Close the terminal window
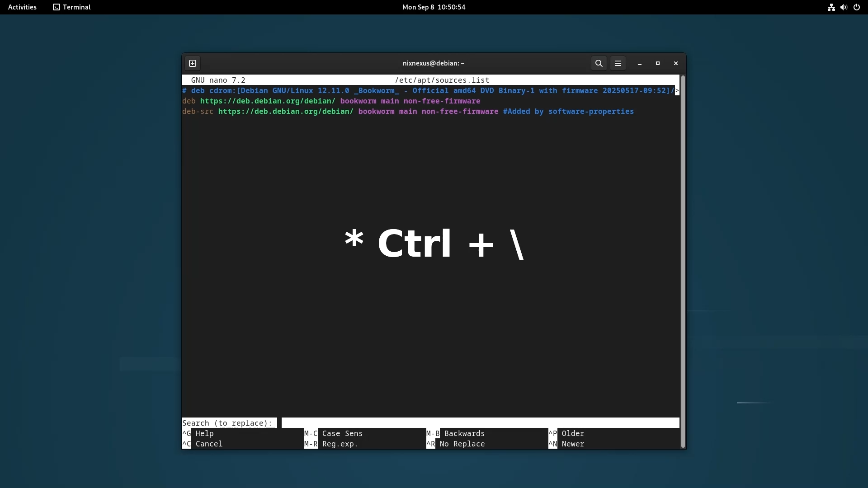The height and width of the screenshot is (488, 868). (676, 63)
